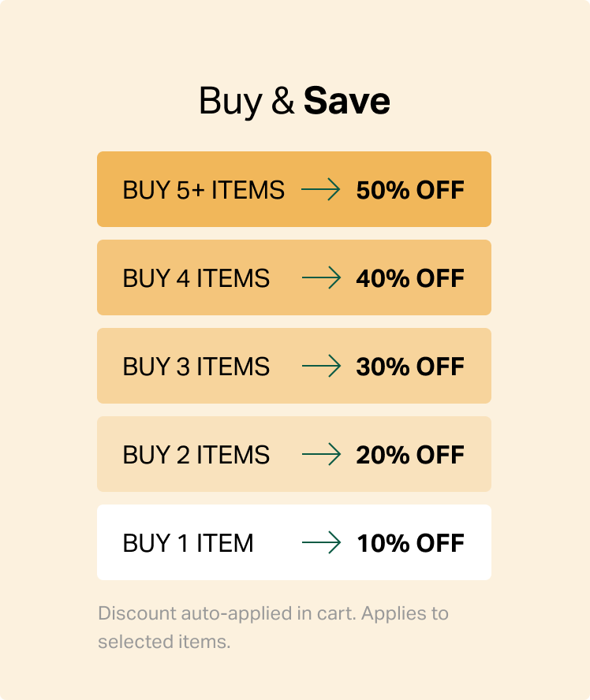Click the word Buy in the heading
Viewport: 590px width, 700px height.
coord(230,102)
